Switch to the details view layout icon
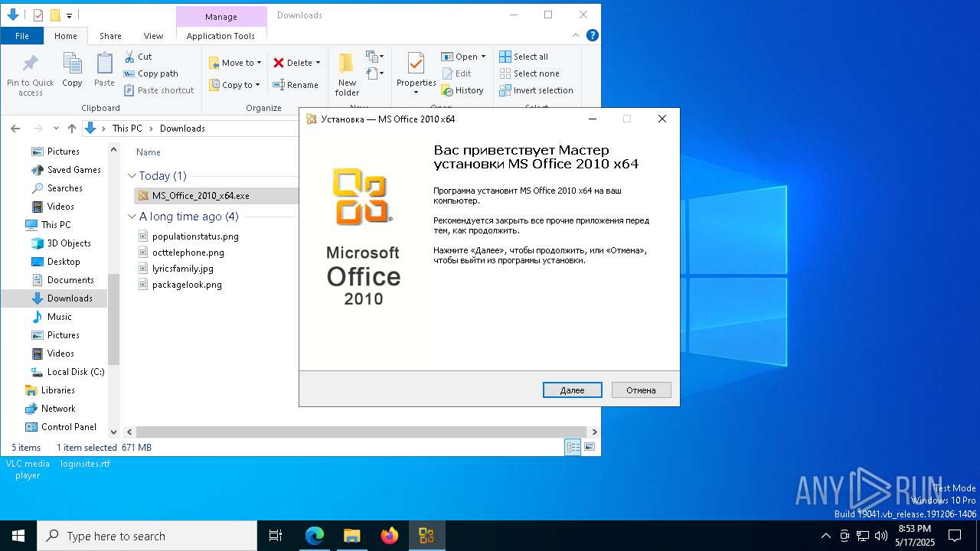Viewport: 980px width, 551px height. 573,447
